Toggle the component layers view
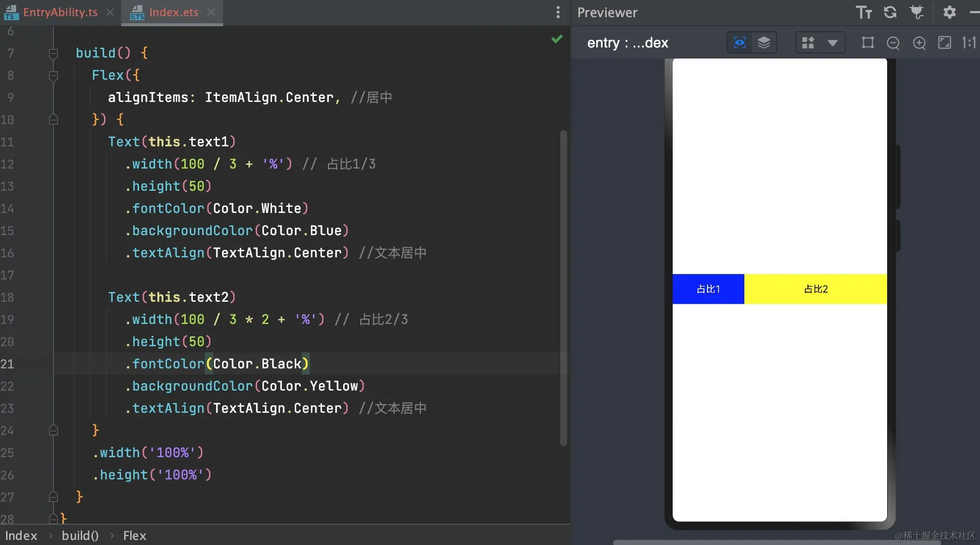This screenshot has width=980, height=545. (x=764, y=42)
